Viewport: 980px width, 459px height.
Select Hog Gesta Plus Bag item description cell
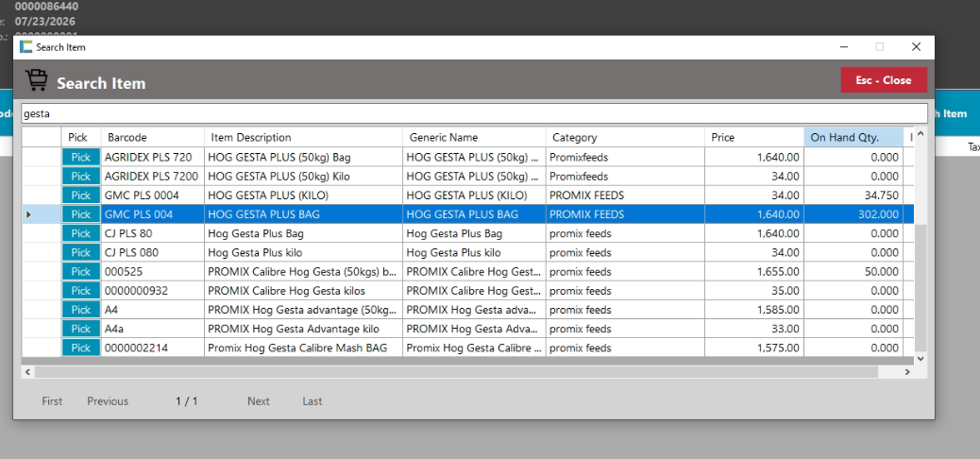303,234
